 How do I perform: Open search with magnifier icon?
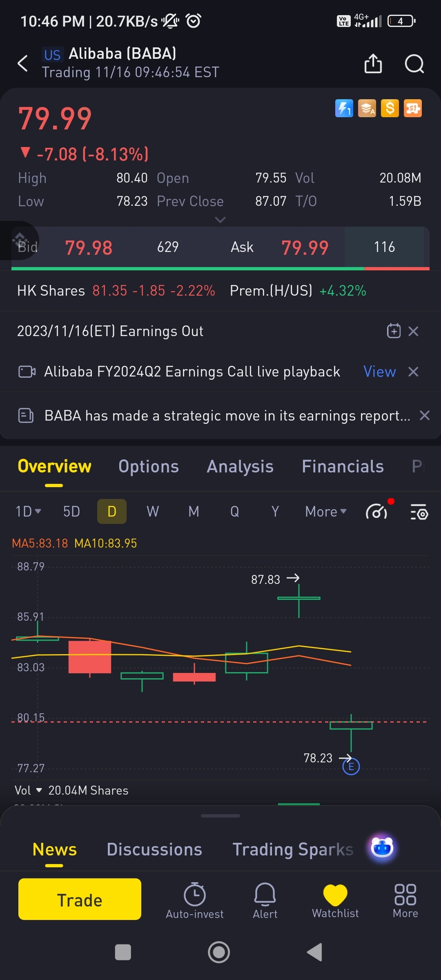click(x=414, y=64)
